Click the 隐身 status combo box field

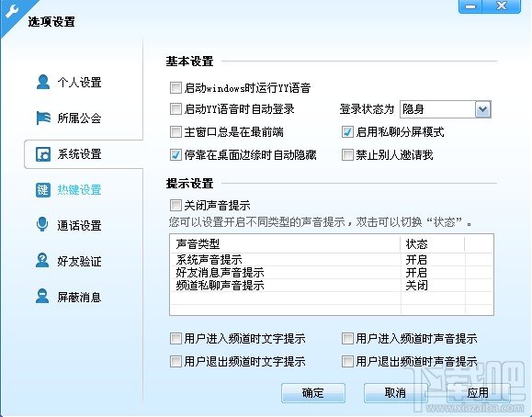(445, 109)
